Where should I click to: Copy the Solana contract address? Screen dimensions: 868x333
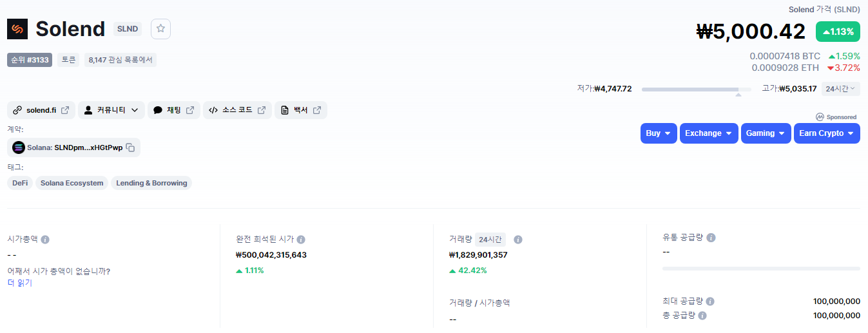130,147
